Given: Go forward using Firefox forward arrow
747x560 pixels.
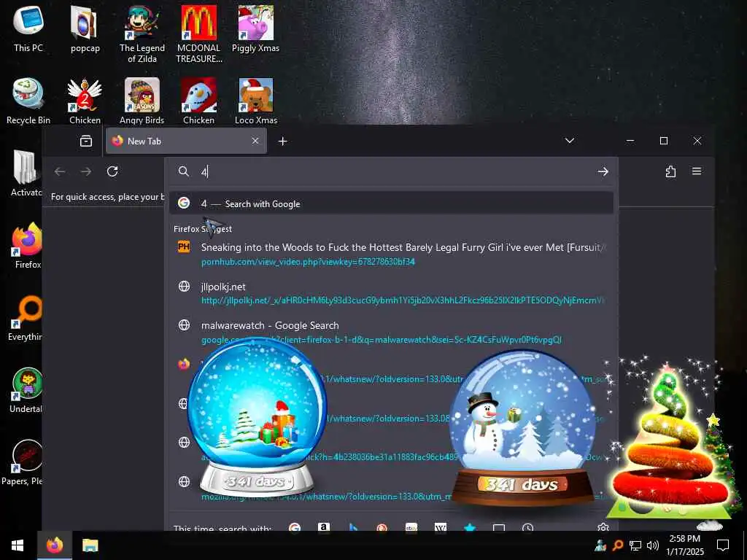Looking at the screenshot, I should coord(86,171).
